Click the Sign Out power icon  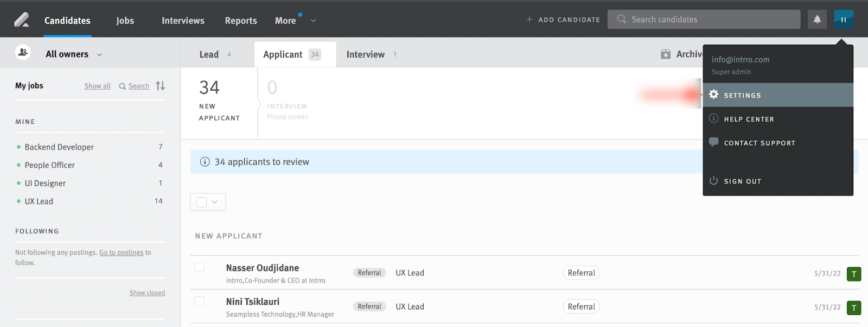pyautogui.click(x=714, y=181)
